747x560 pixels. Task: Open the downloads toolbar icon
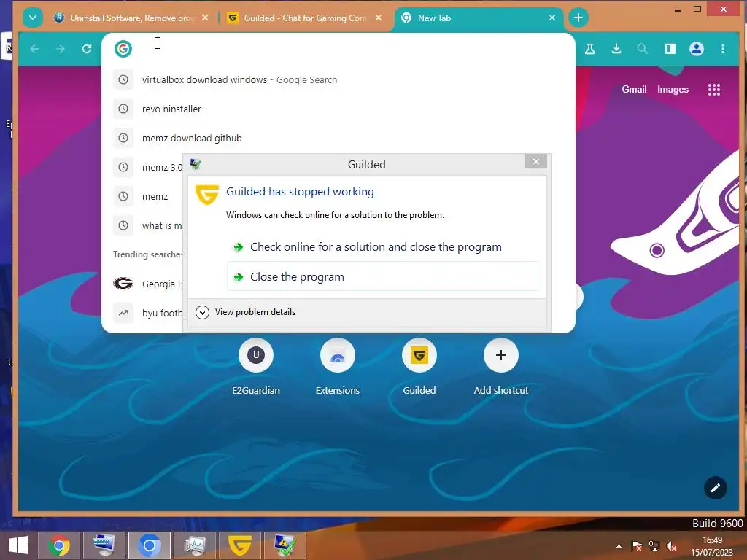point(616,49)
